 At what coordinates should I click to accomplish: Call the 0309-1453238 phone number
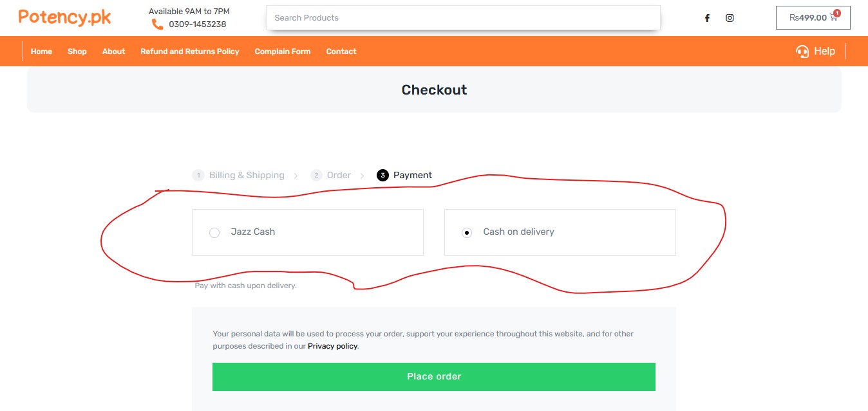pyautogui.click(x=198, y=24)
